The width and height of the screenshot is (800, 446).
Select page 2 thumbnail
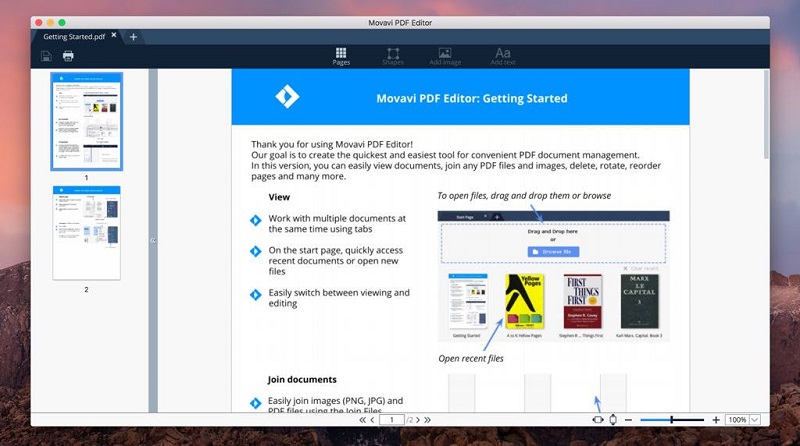tap(86, 232)
